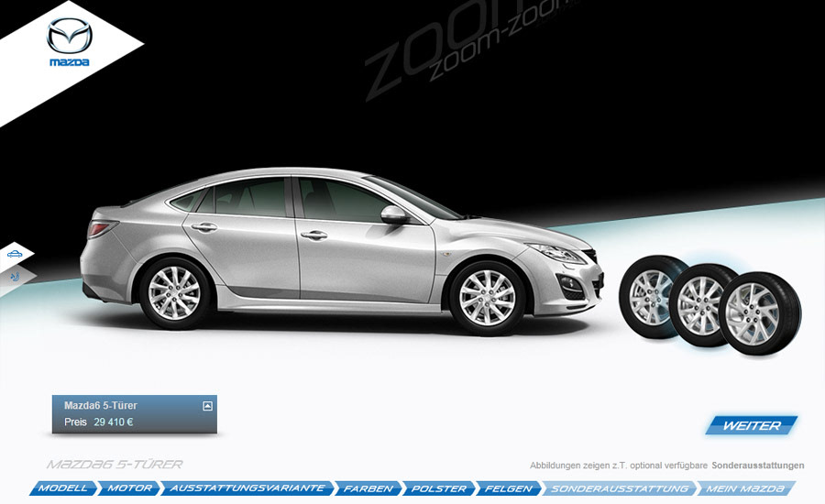Click the MAZDA6 5-TÜRER heading above steps
Screen dimensions: 825x504
(115, 465)
